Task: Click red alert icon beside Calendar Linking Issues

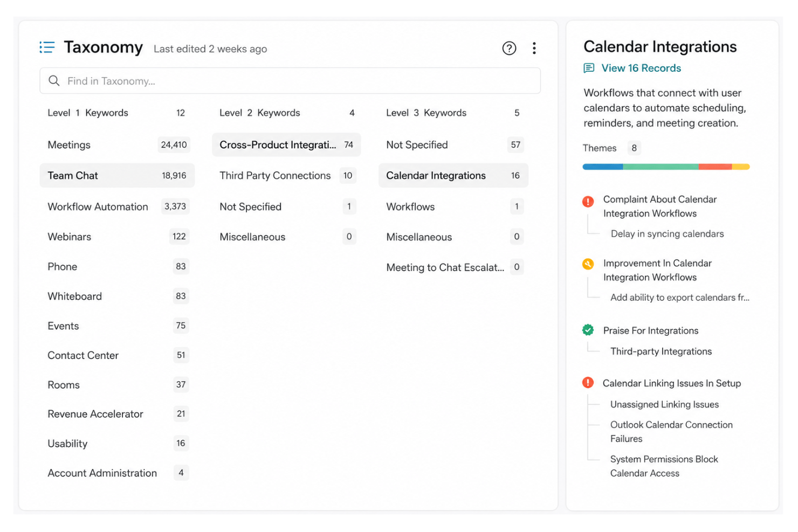Action: click(x=588, y=383)
